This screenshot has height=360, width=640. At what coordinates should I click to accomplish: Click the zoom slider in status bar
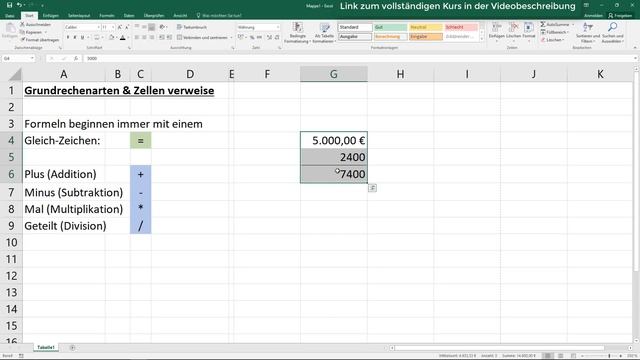click(x=609, y=356)
